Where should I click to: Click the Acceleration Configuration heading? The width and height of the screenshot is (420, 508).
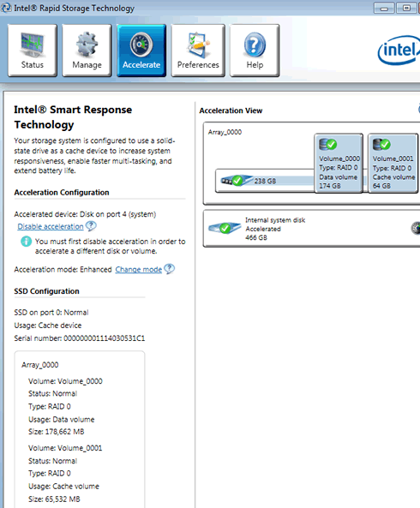click(x=62, y=193)
